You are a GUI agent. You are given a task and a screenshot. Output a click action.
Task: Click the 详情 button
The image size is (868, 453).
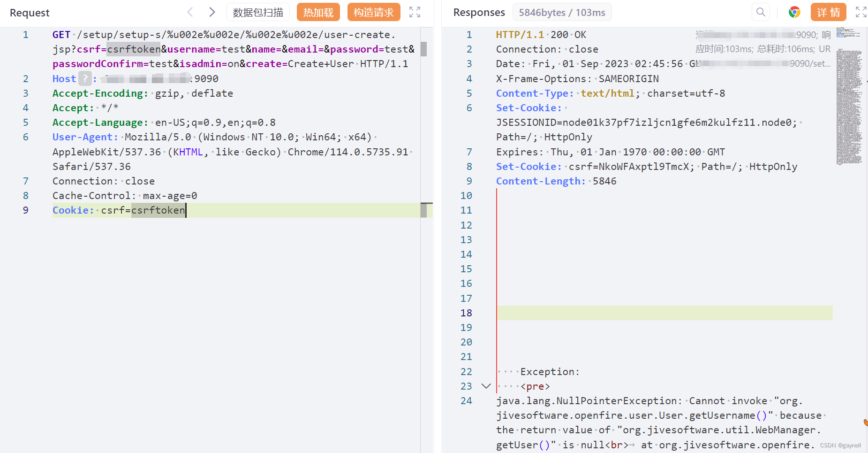829,12
